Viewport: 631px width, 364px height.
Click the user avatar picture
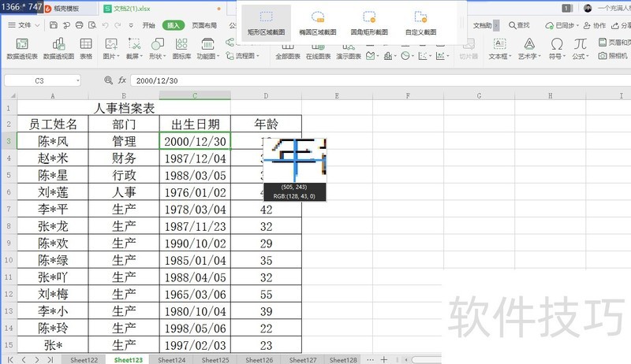coord(588,8)
